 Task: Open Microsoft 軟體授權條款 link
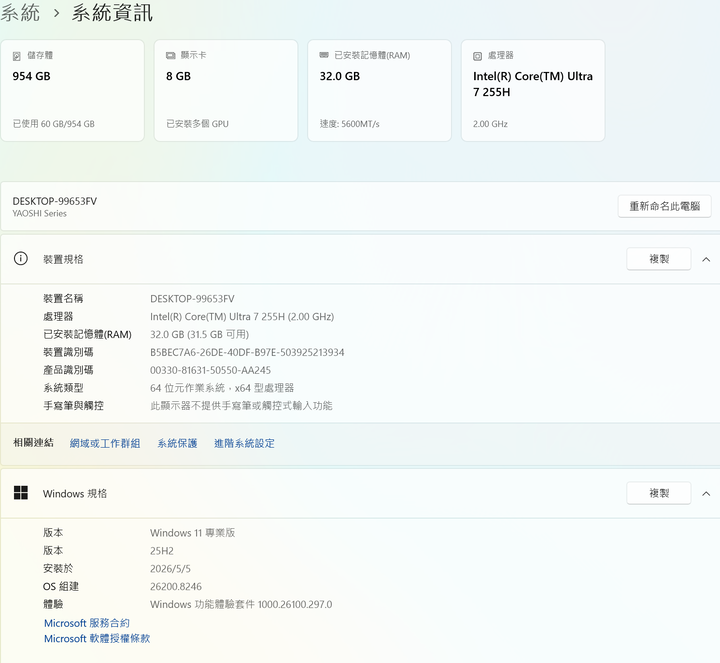[x=97, y=639]
